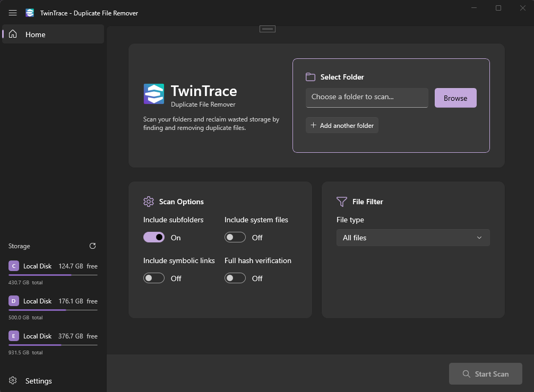Image resolution: width=534 pixels, height=392 pixels.
Task: Open the hamburger navigation menu
Action: [x=13, y=13]
